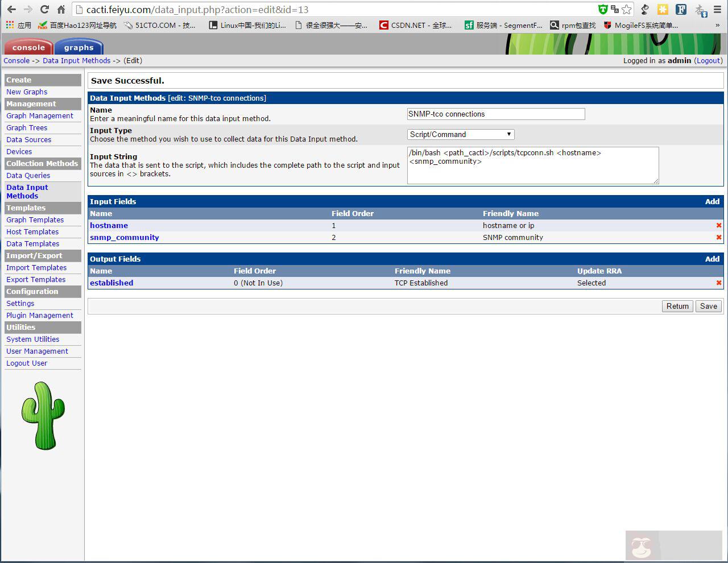The height and width of the screenshot is (563, 728).
Task: Expand the bookmarks bar overflow chevron
Action: coord(717,26)
